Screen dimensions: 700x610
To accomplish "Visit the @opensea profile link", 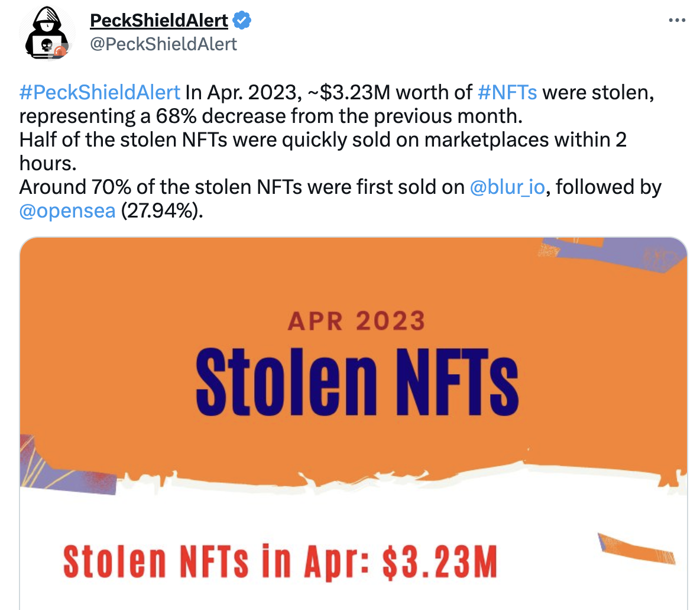I will [x=68, y=211].
